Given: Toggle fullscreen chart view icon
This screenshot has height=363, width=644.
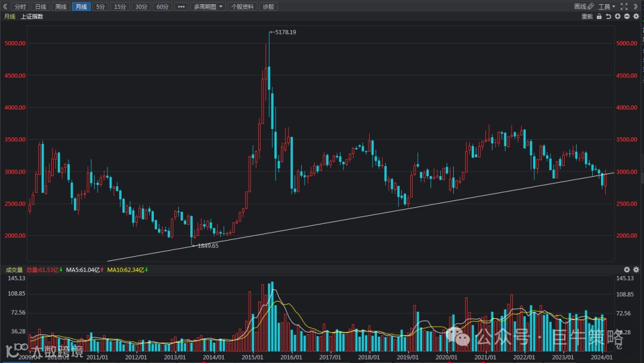Looking at the screenshot, I should (x=624, y=7).
